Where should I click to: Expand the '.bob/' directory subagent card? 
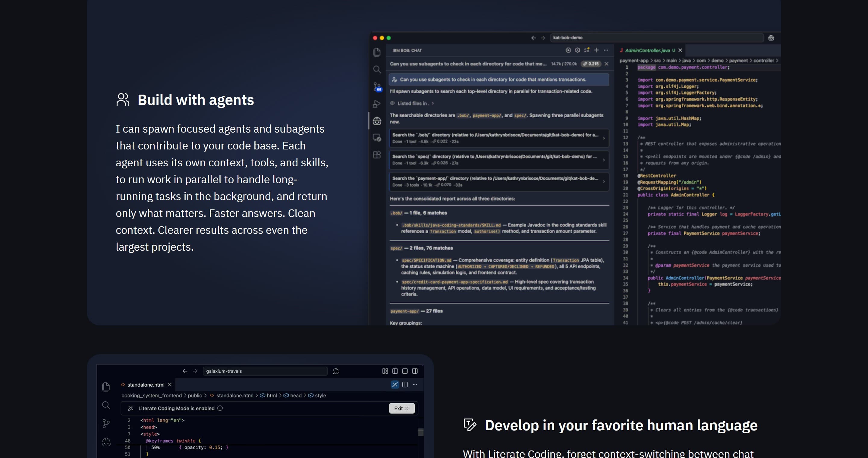click(x=499, y=138)
